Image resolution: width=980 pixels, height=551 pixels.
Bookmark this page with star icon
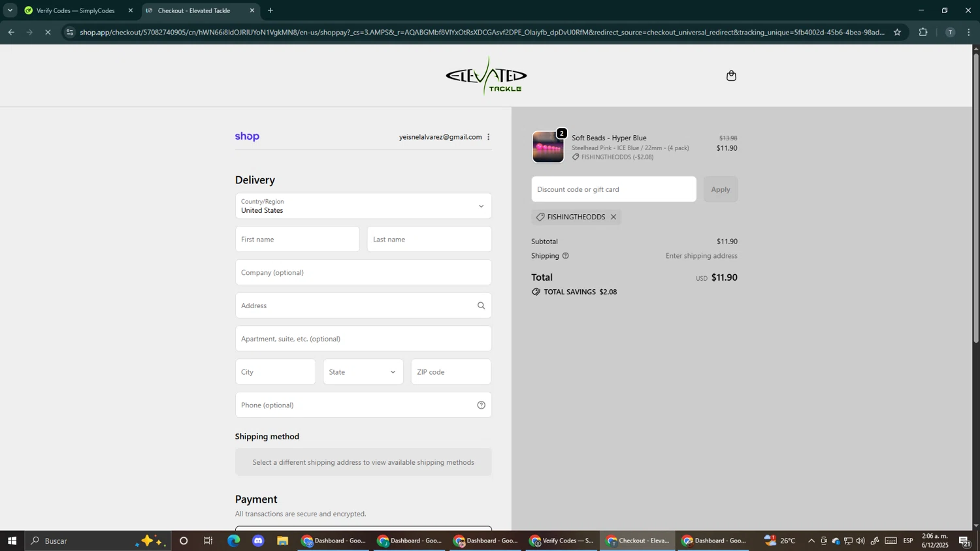pyautogui.click(x=897, y=32)
